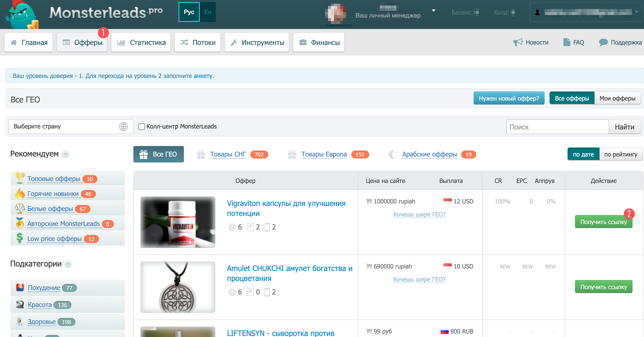Switch to Мои офферы view
The height and width of the screenshot is (337, 644).
click(x=617, y=98)
